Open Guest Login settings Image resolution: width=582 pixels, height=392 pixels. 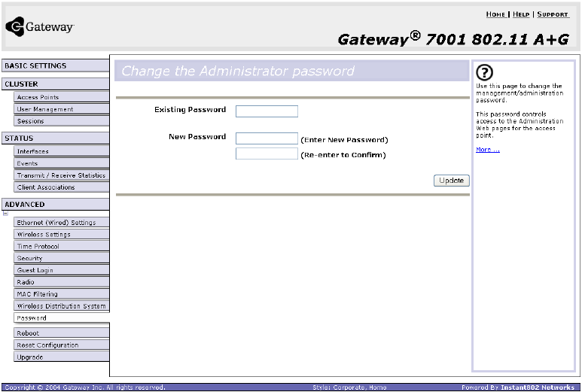pos(62,270)
